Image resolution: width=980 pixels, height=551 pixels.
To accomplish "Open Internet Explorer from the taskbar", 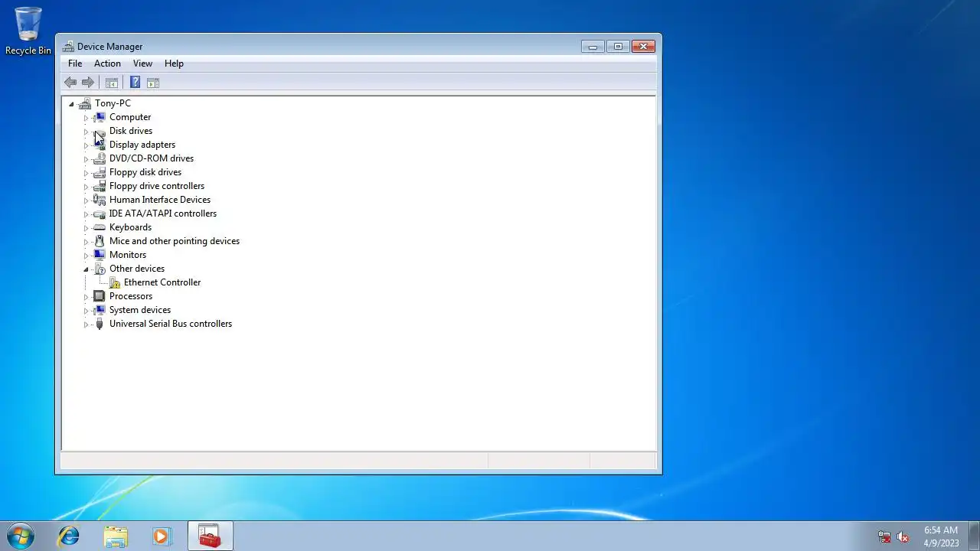I will (69, 536).
